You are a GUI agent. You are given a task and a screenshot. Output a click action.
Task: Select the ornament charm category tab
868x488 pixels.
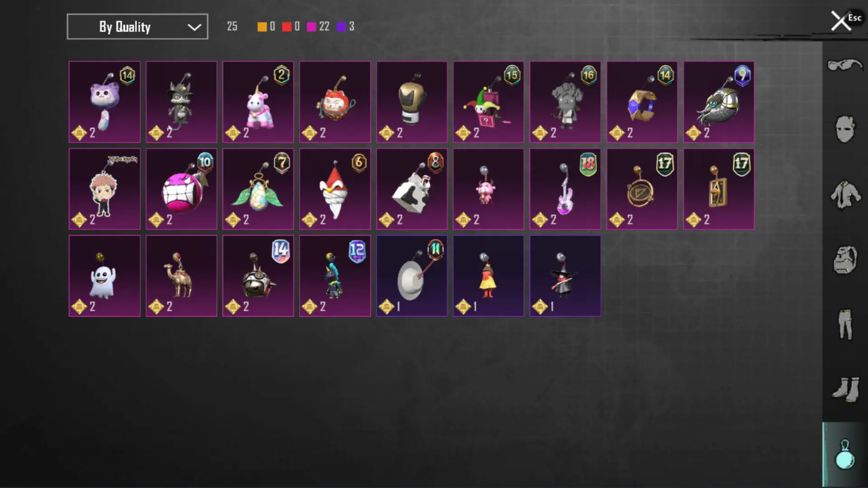click(x=844, y=455)
